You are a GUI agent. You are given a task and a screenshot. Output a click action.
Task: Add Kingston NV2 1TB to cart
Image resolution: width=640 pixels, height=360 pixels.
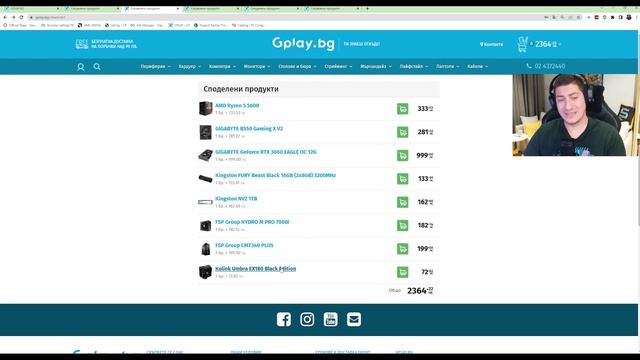click(x=402, y=202)
